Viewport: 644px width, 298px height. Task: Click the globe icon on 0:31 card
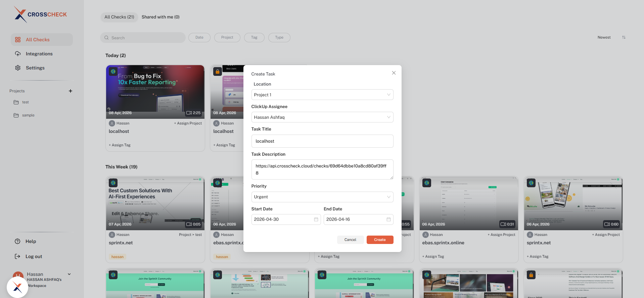(427, 183)
